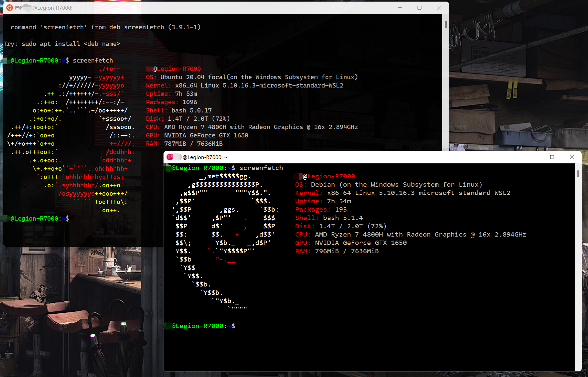Click 'Packages: 195' in Debian terminal

click(321, 209)
